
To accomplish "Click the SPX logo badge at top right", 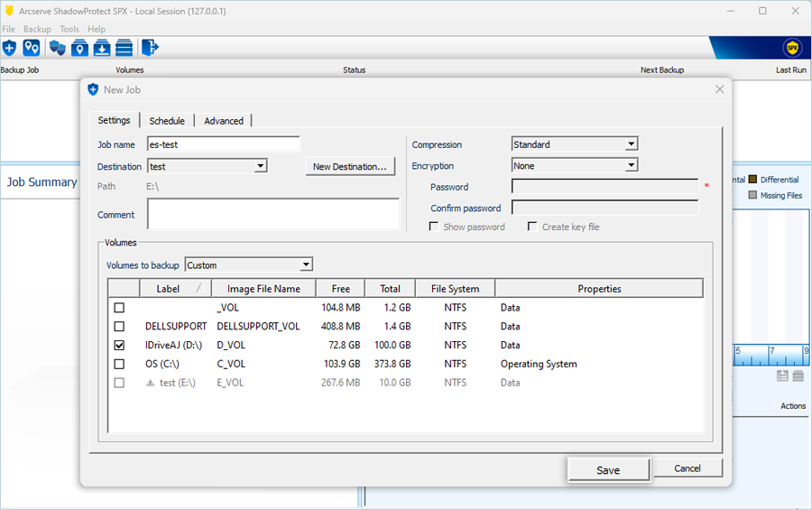I will [x=792, y=48].
